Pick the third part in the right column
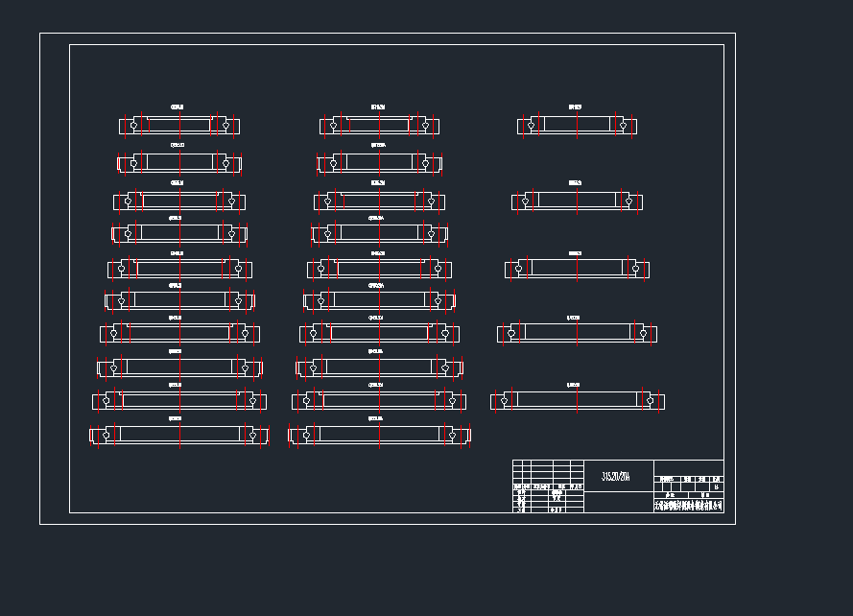 coord(577,269)
